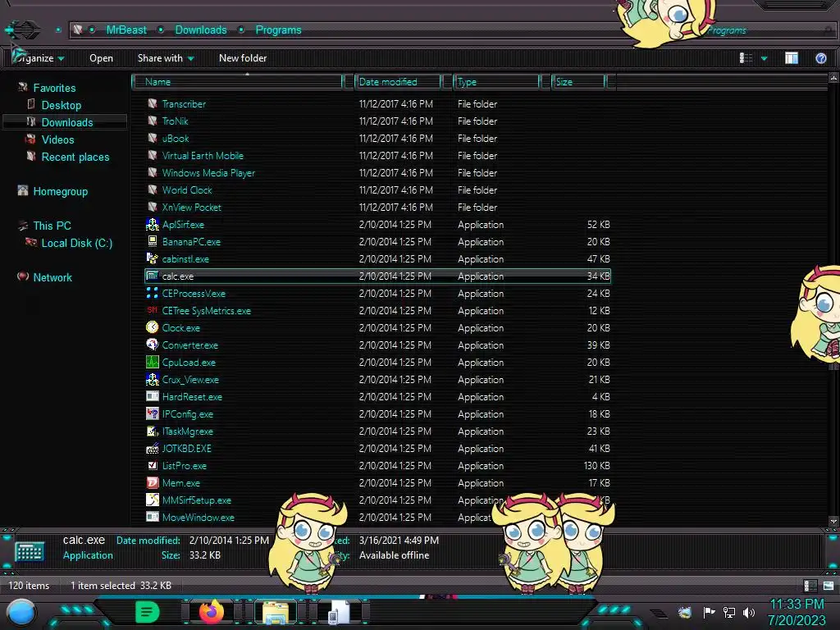
Task: Switch to large icons view in status bar
Action: (829, 586)
